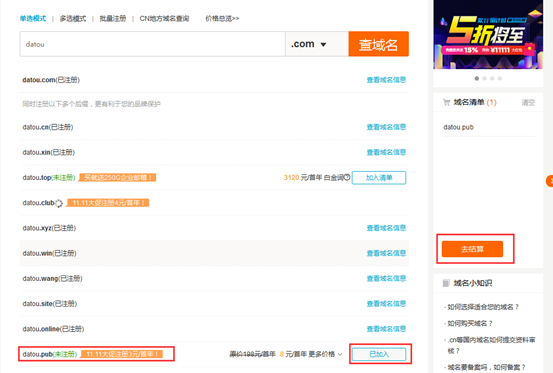Click the orange 查域名 search button
Screen dimensions: 553x373
(x=378, y=44)
